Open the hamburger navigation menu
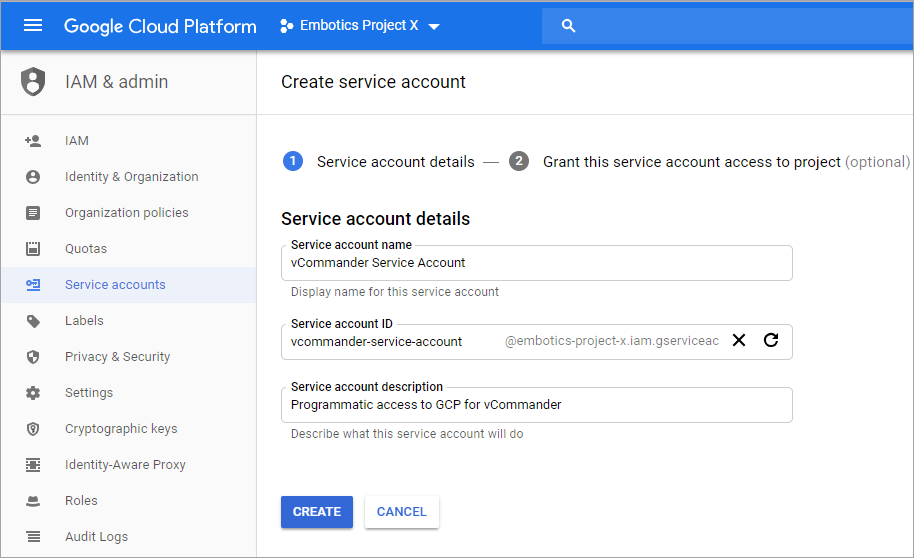Screen dimensions: 914x558 33,26
